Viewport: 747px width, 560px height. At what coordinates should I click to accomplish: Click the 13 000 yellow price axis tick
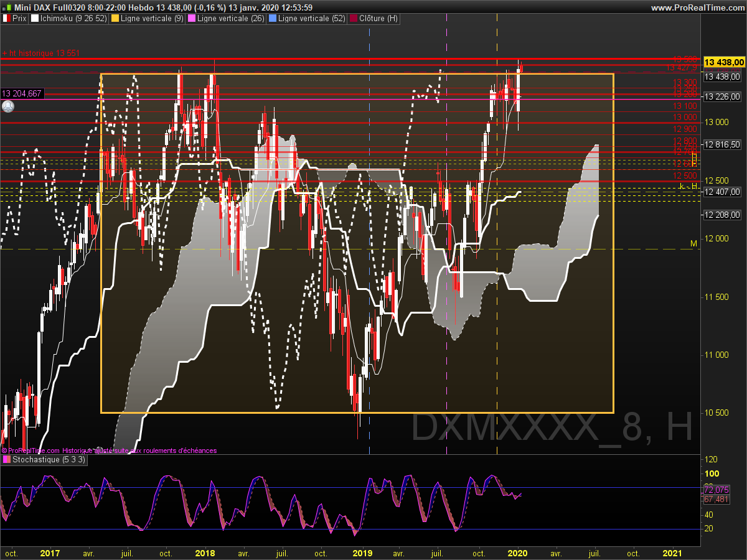(716, 122)
